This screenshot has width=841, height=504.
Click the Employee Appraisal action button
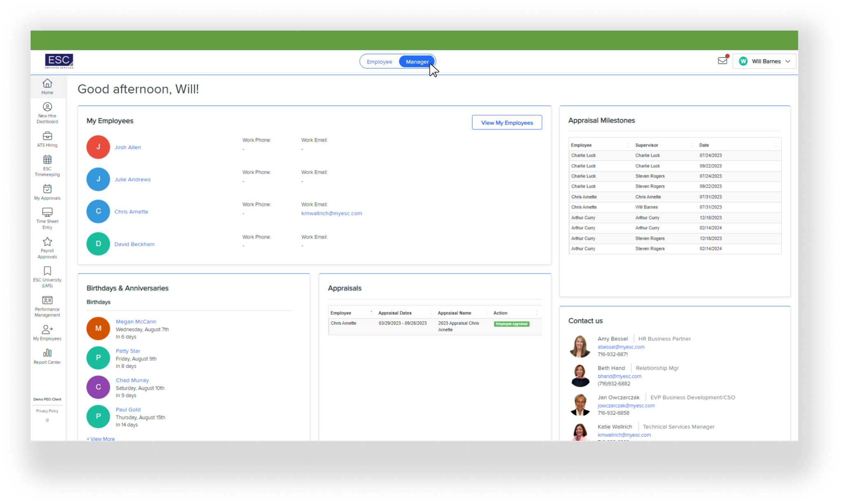512,324
